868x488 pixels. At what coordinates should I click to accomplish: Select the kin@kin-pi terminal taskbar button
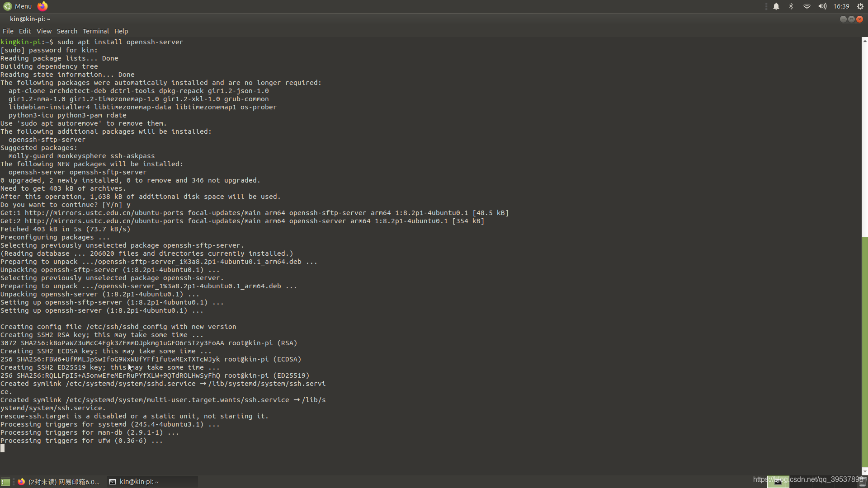pos(152,482)
